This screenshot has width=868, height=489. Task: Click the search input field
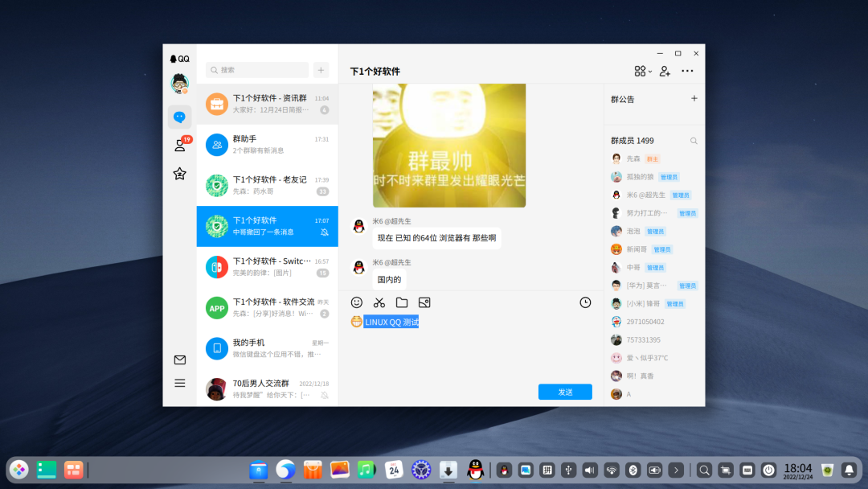pyautogui.click(x=257, y=70)
